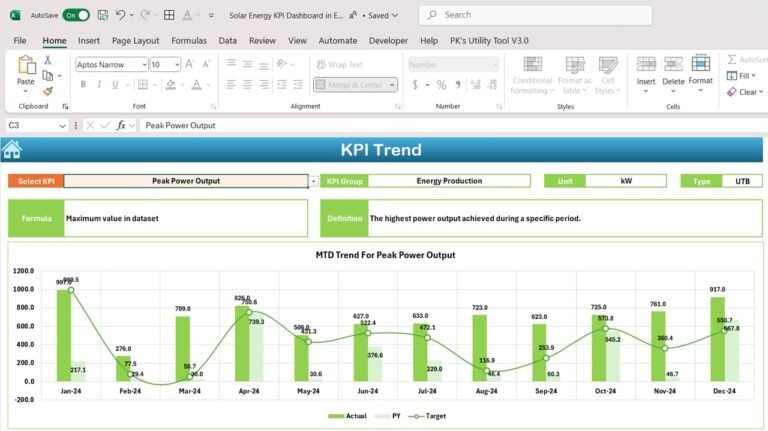Click Increase Decimal icon
768x431 pixels.
click(476, 85)
